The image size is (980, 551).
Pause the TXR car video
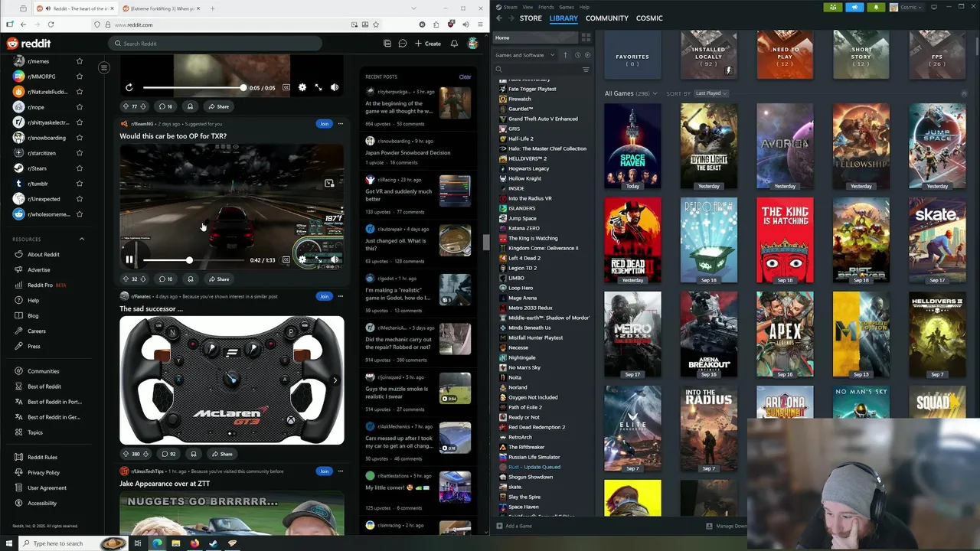(129, 260)
